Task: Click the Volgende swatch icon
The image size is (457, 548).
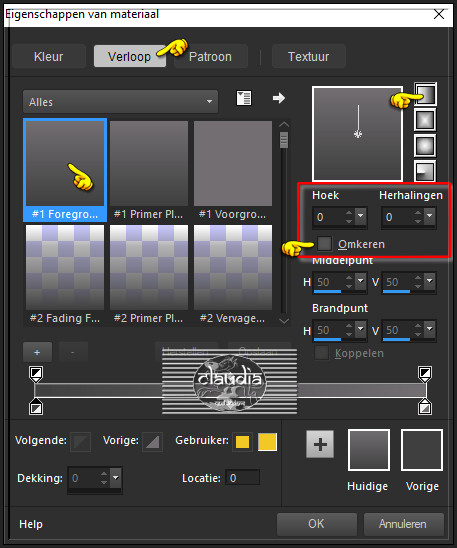Action: click(x=81, y=442)
